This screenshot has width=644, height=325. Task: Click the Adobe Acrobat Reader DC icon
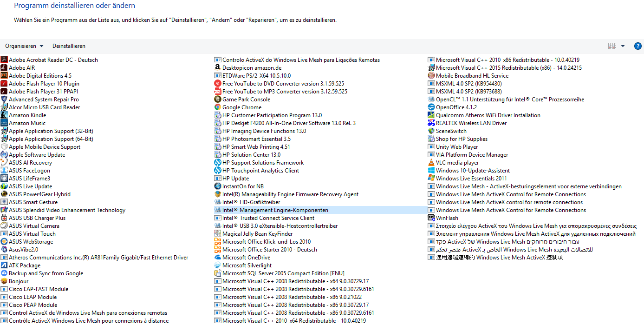4,60
